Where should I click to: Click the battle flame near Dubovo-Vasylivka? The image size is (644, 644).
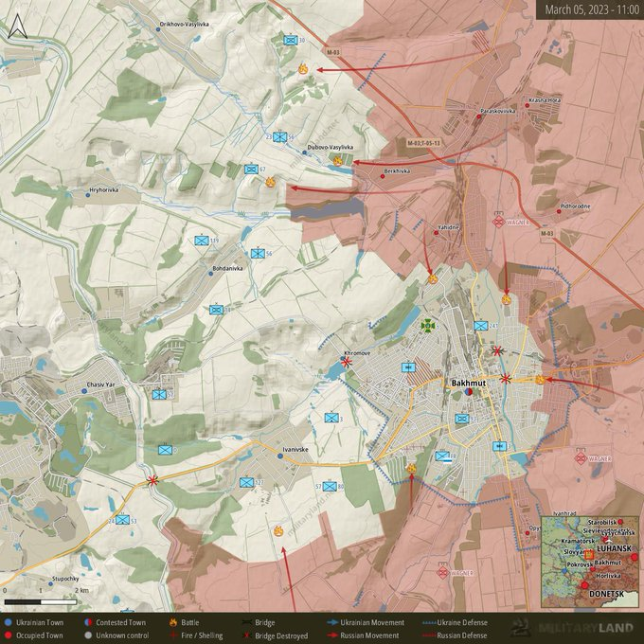tap(338, 161)
